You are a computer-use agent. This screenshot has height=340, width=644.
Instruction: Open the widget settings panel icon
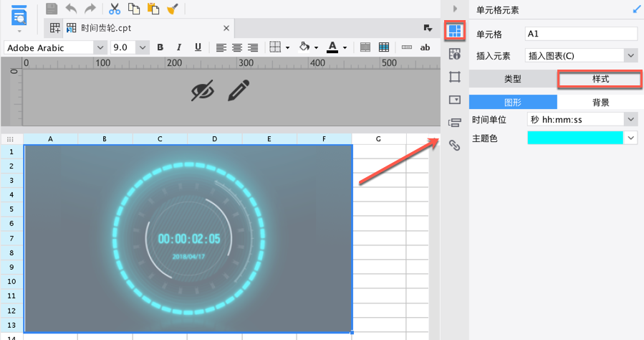[x=455, y=100]
